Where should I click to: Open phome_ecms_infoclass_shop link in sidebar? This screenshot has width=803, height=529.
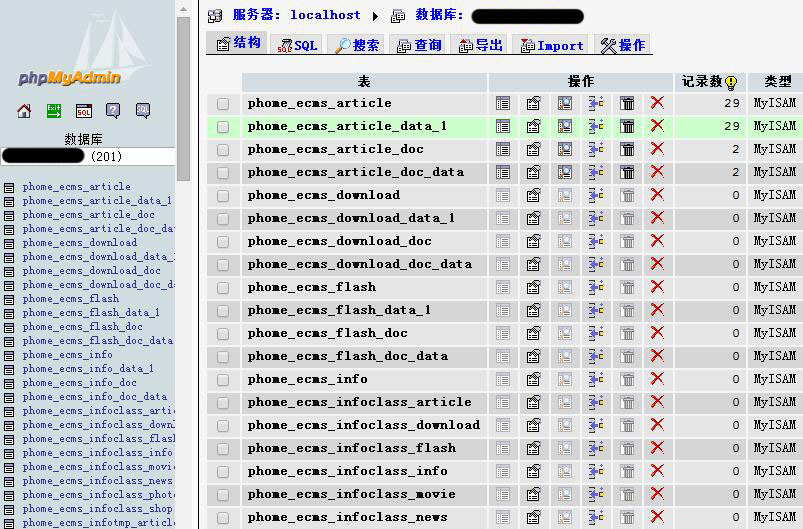click(97, 509)
